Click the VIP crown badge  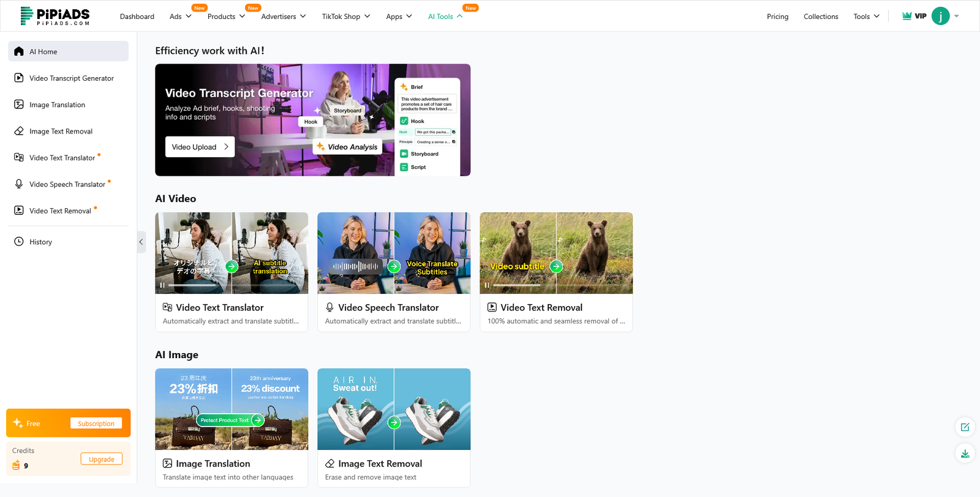tap(914, 16)
